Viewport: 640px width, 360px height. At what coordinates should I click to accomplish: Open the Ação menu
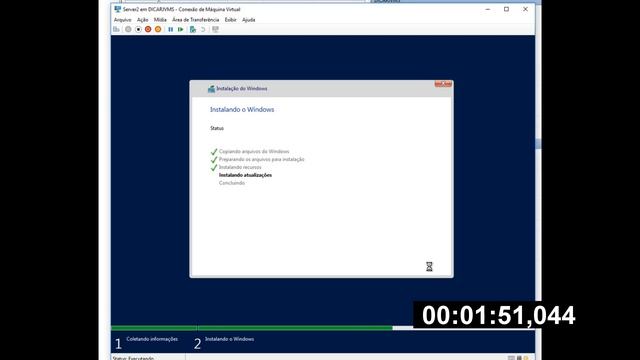coord(142,20)
